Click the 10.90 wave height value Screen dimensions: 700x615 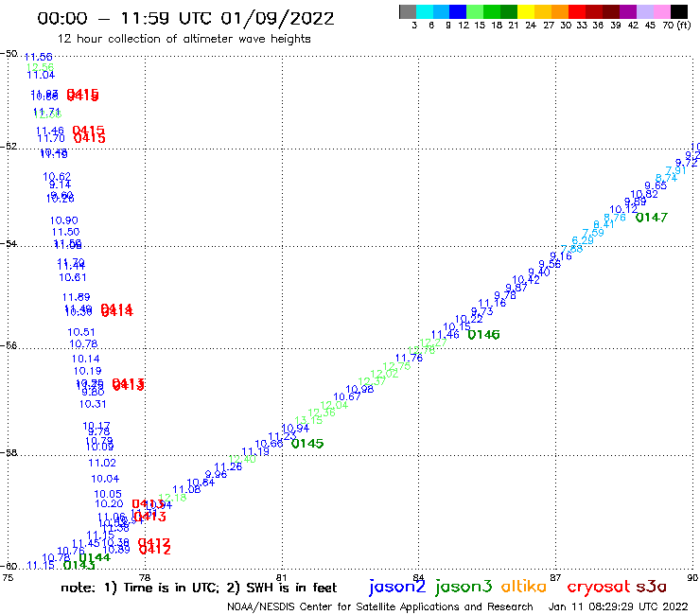click(63, 220)
